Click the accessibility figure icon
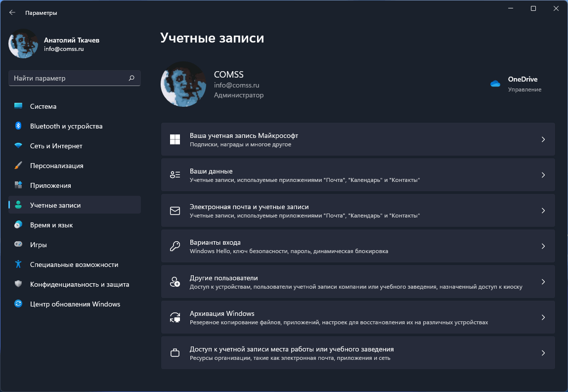The height and width of the screenshot is (392, 568). (x=18, y=264)
